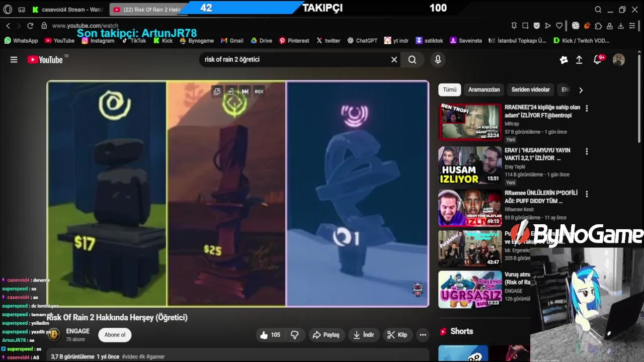This screenshot has height=362, width=644.
Task: Take a snapshot with Opera's capture icon
Action: 525,26
